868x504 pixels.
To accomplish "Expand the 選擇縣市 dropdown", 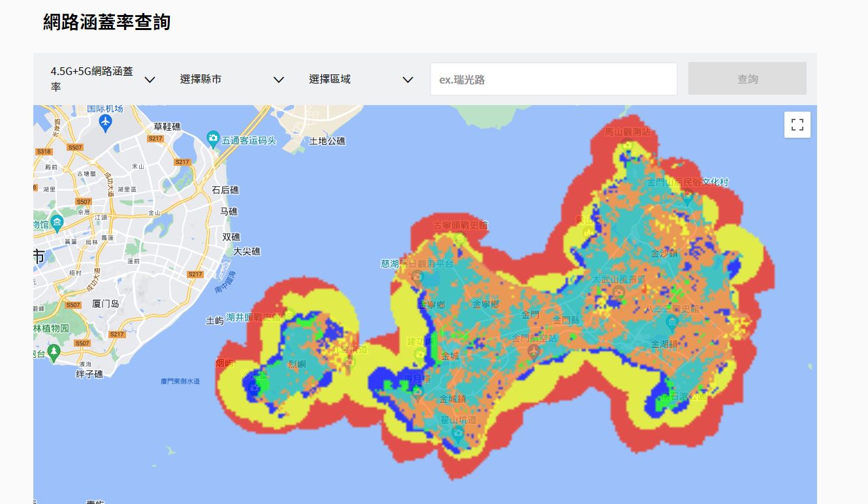I will 232,79.
